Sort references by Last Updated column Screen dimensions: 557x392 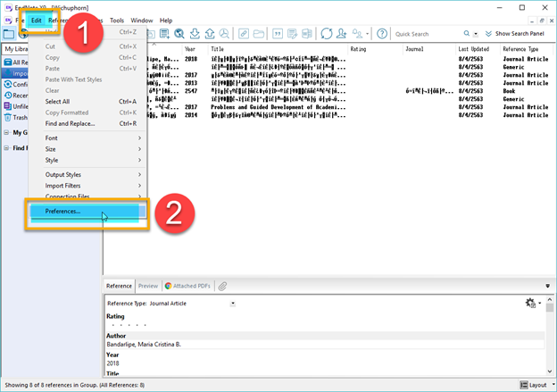[476, 49]
